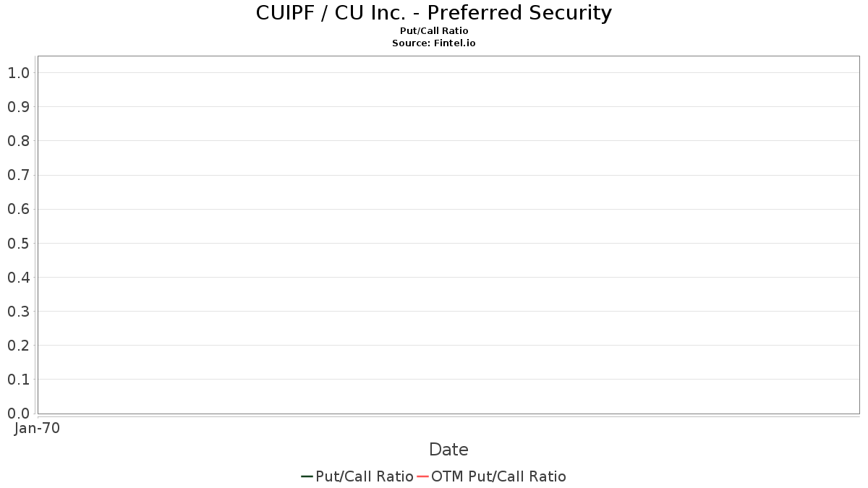The width and height of the screenshot is (868, 488).
Task: Toggle the Put/Call Ratio legend series label
Action: [x=365, y=476]
